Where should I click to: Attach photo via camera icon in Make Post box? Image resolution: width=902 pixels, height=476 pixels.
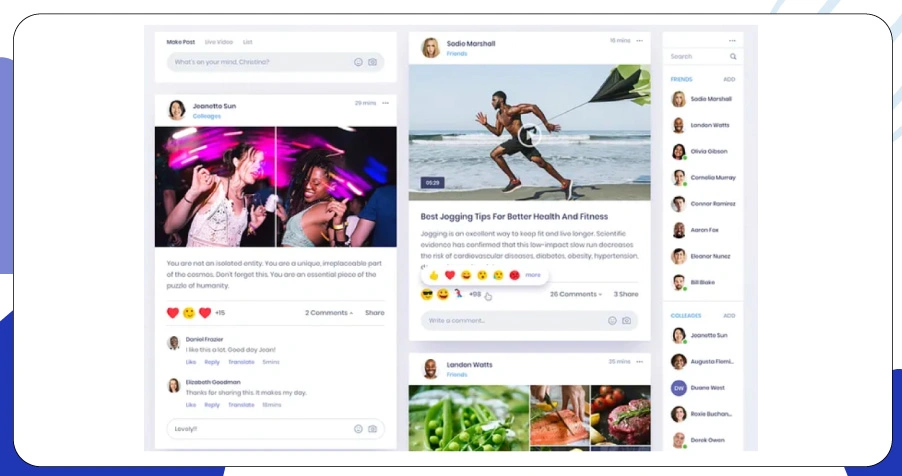pyautogui.click(x=373, y=62)
